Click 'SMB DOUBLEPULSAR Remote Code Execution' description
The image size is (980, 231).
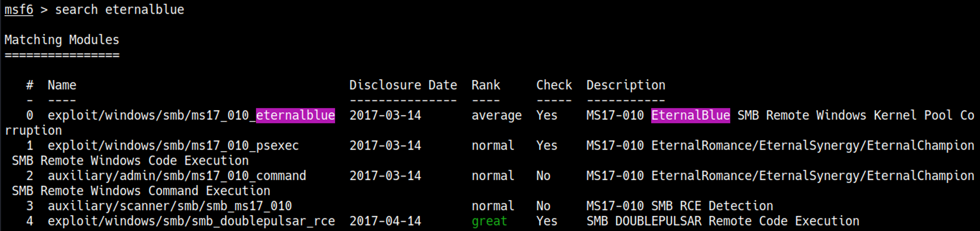(723, 221)
